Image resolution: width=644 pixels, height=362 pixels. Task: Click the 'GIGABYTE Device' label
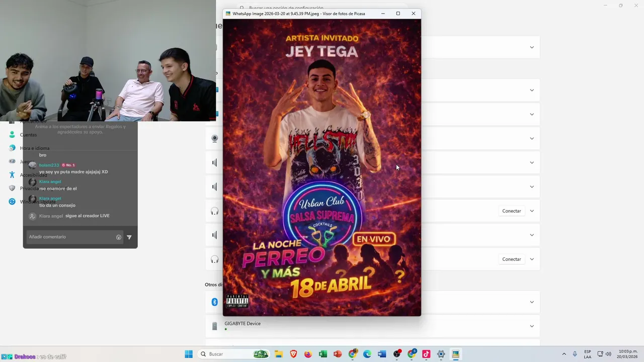[243, 323]
